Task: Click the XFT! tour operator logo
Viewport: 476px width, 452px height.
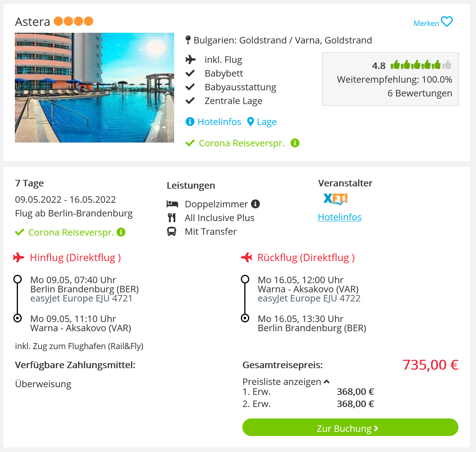Action: point(335,199)
